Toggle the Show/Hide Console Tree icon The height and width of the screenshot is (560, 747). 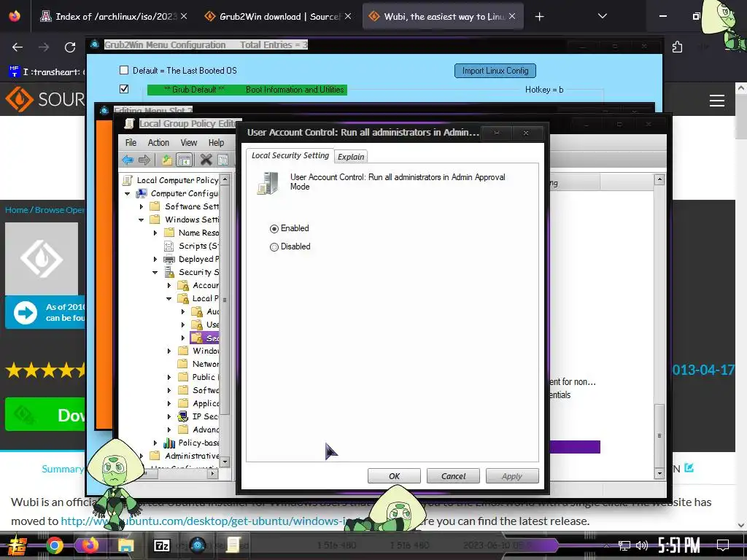pos(184,160)
